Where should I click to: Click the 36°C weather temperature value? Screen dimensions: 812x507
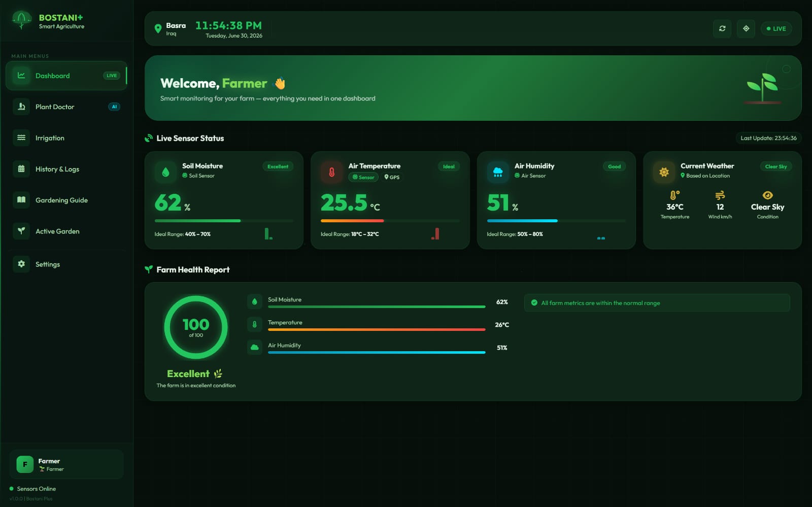pyautogui.click(x=675, y=207)
